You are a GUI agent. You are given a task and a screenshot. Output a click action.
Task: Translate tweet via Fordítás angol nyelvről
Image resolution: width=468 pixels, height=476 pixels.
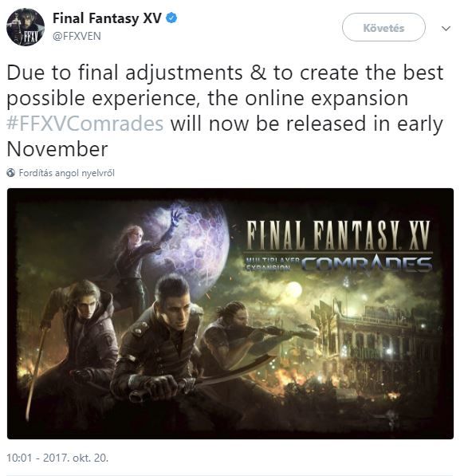click(66, 173)
